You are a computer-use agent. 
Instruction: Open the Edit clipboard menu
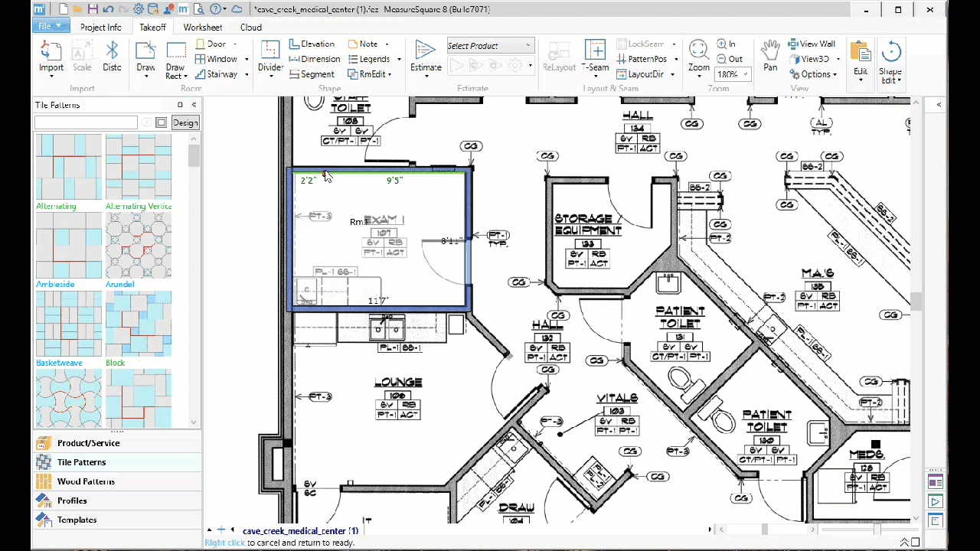tap(861, 60)
